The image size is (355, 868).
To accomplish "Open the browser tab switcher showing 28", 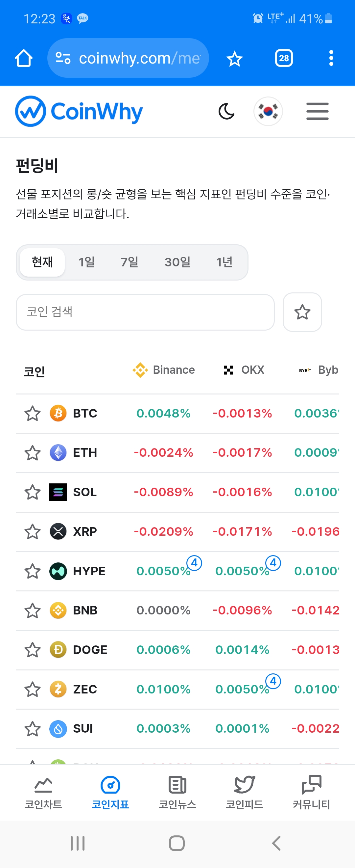I will (x=284, y=58).
